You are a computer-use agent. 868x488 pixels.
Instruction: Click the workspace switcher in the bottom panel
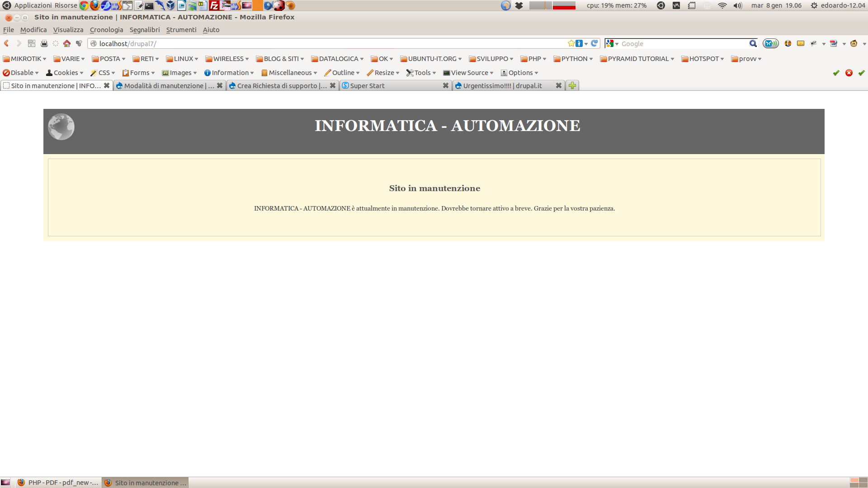[859, 483]
